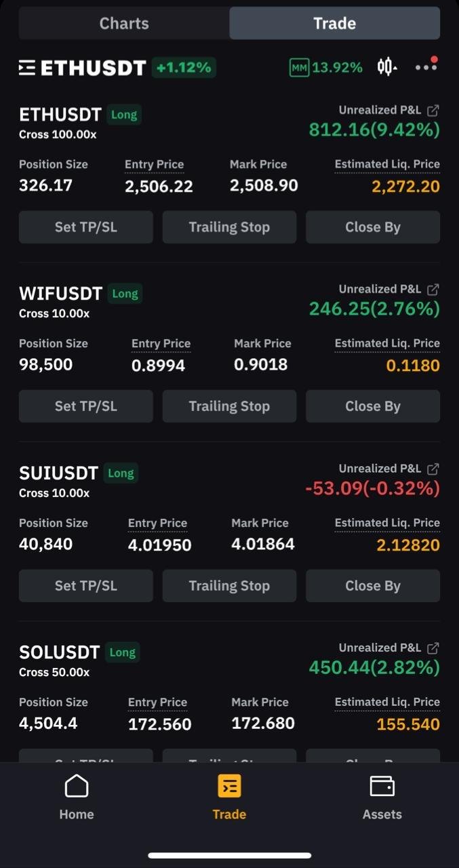Share the SUIUSDT unrealized P&L
The width and height of the screenshot is (459, 868).
(x=433, y=469)
